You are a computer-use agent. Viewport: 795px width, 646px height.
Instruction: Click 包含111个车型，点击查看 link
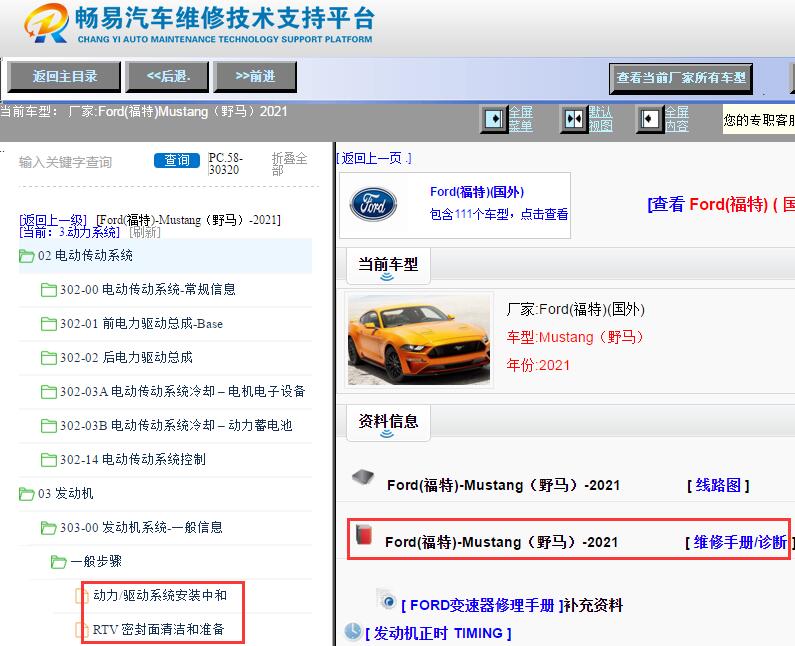click(x=499, y=214)
